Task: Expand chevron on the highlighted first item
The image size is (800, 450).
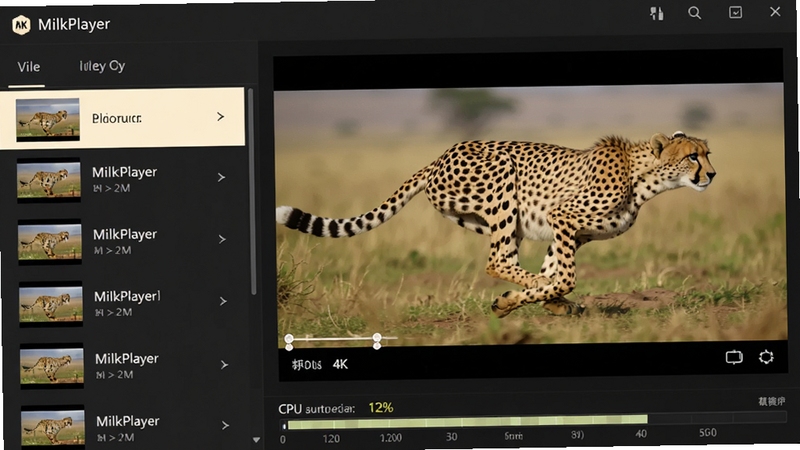Action: click(220, 117)
